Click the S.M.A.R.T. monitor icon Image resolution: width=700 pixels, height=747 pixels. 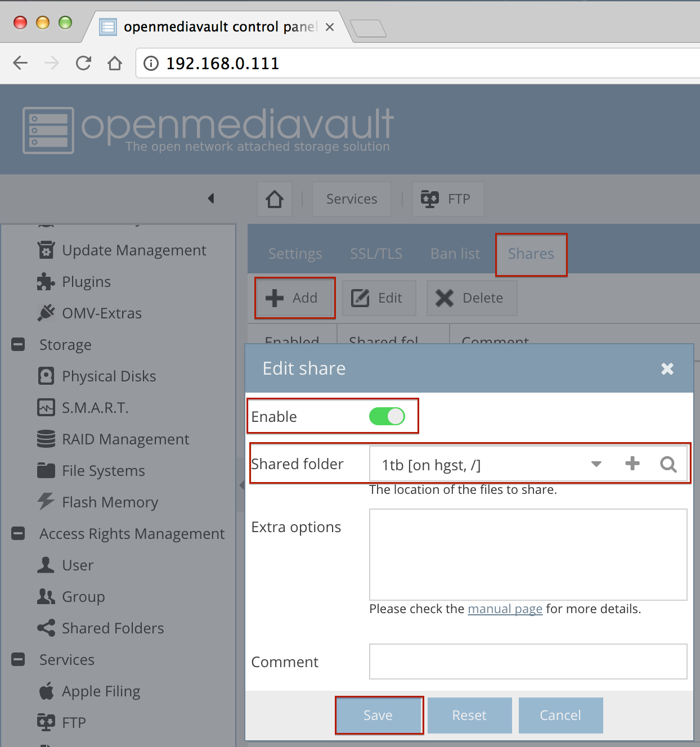click(46, 407)
